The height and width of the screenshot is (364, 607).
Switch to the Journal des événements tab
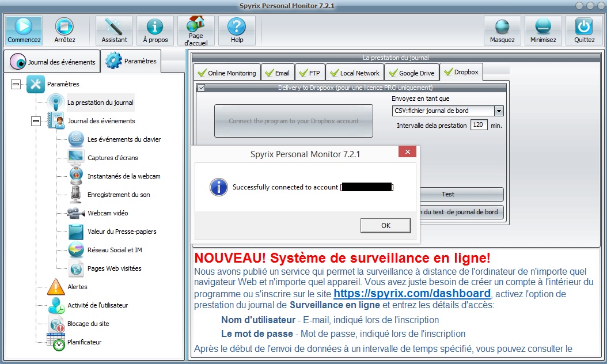52,62
